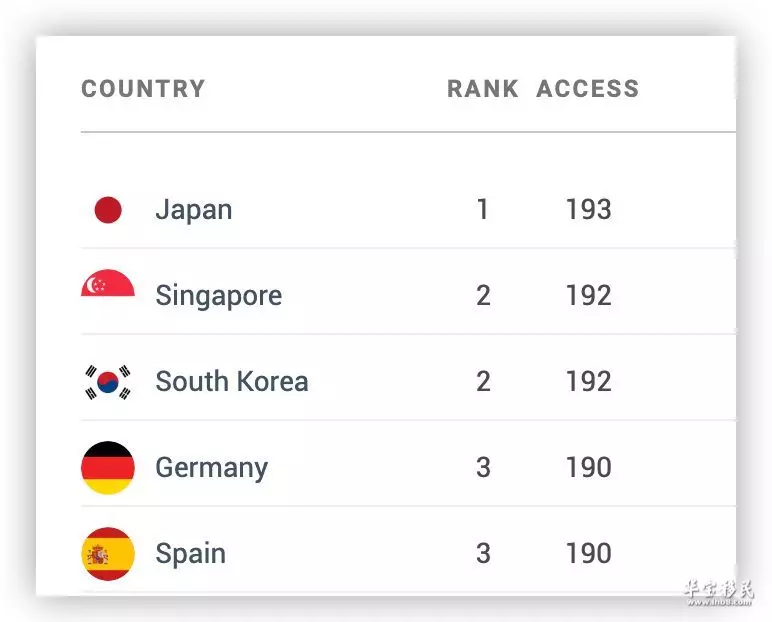Sort by the COUNTRY column header
This screenshot has height=622, width=772.
[x=143, y=89]
